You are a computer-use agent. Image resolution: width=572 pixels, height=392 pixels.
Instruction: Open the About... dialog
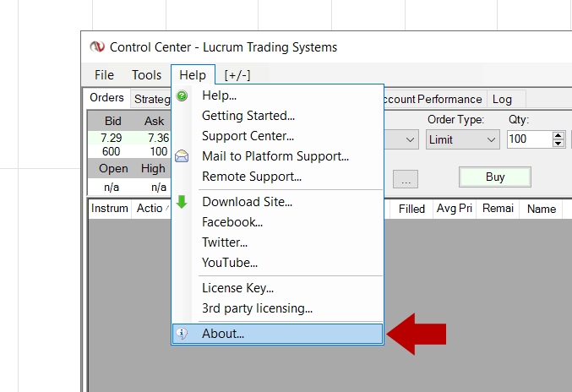point(277,334)
